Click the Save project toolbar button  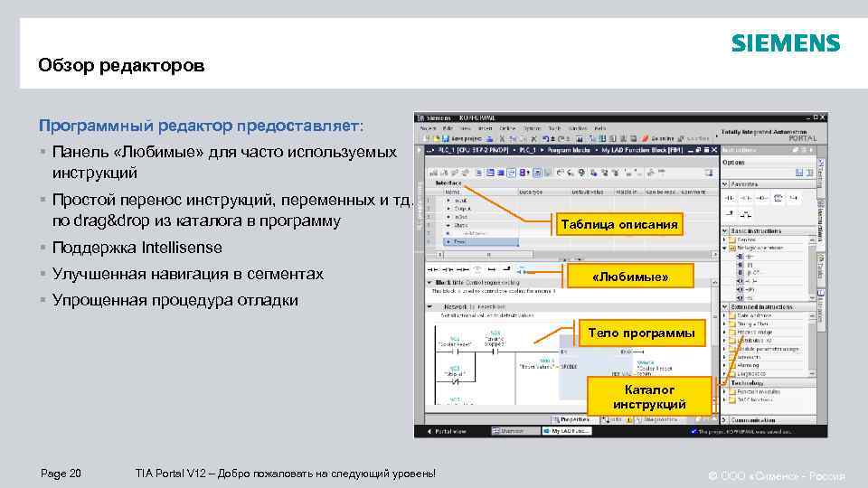click(462, 139)
